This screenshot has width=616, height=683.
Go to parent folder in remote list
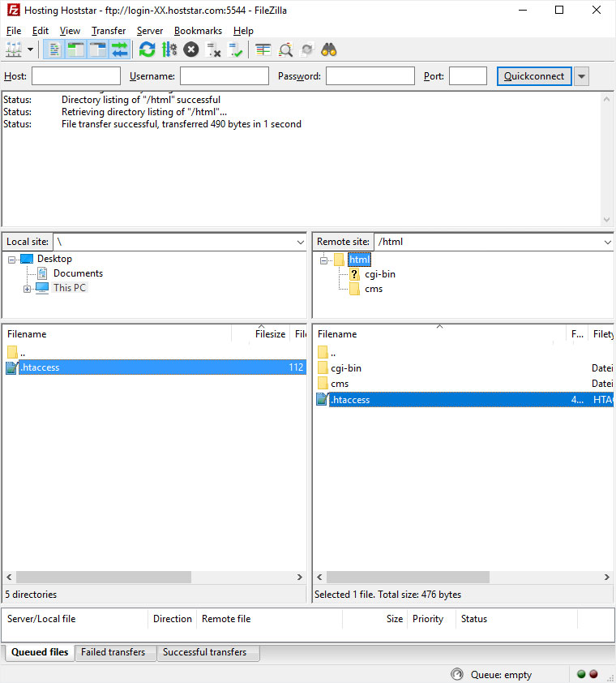(x=327, y=352)
